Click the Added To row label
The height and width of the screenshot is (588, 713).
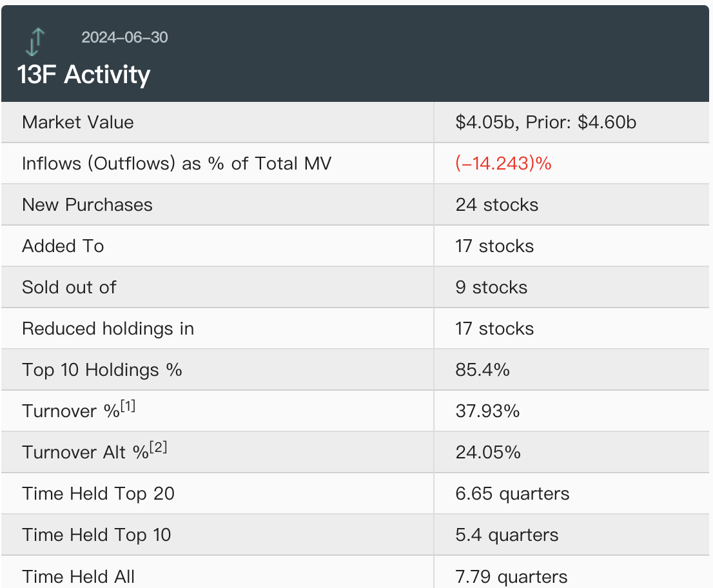(63, 246)
